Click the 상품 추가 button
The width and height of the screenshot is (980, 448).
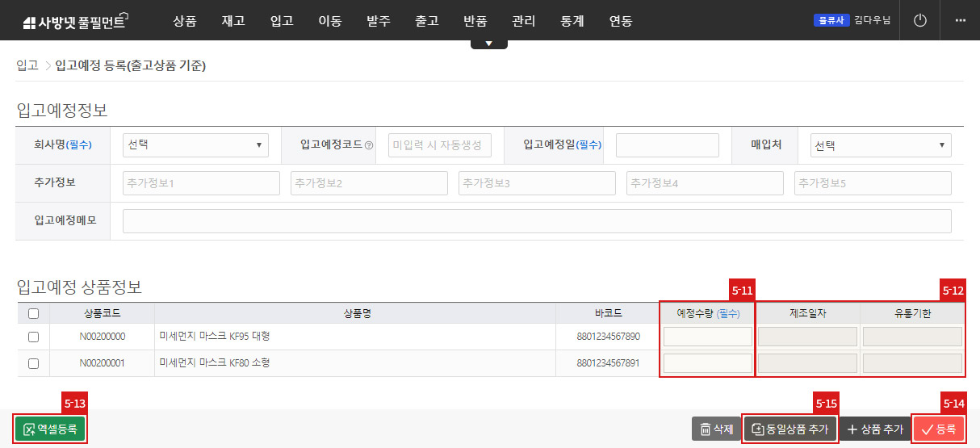(874, 429)
